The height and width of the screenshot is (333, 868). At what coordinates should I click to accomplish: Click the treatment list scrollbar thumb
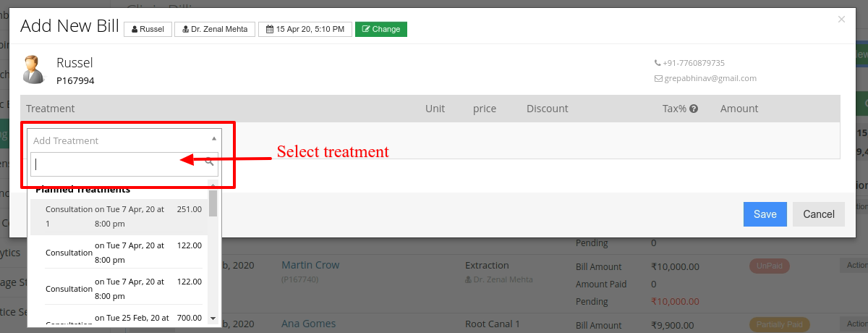click(x=213, y=203)
